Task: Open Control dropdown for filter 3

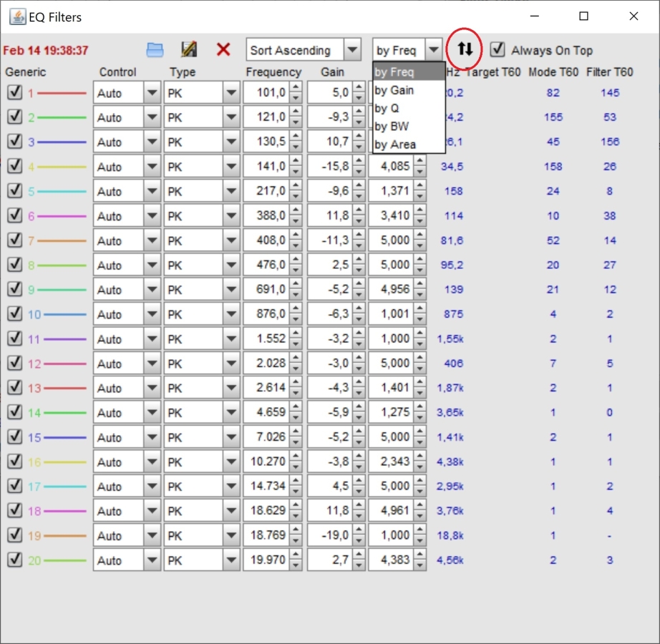Action: click(x=152, y=142)
